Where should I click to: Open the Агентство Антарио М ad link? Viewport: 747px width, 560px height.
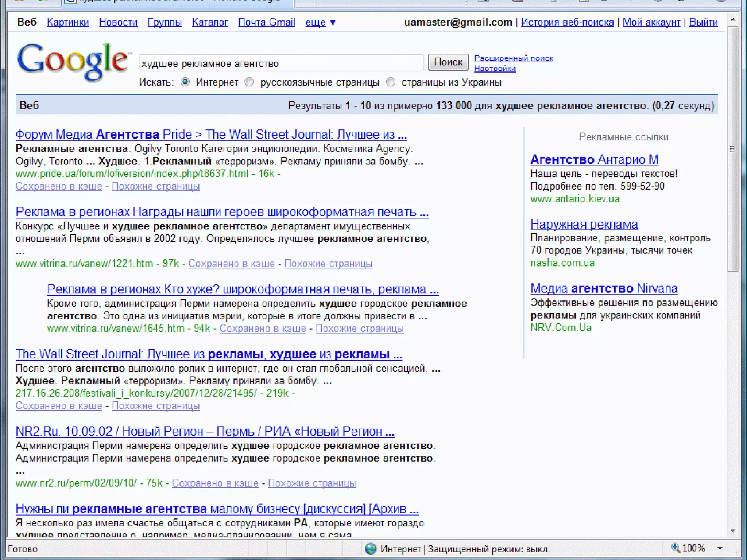(594, 159)
